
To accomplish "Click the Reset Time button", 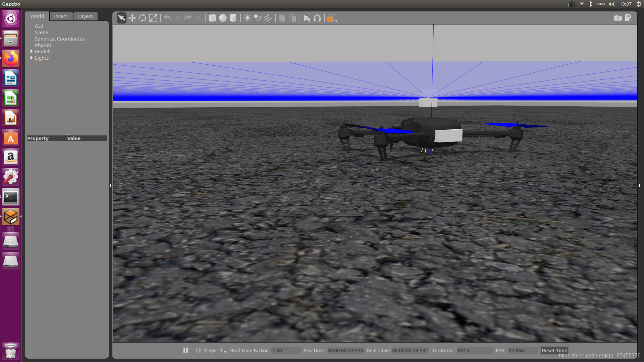I will (x=554, y=351).
